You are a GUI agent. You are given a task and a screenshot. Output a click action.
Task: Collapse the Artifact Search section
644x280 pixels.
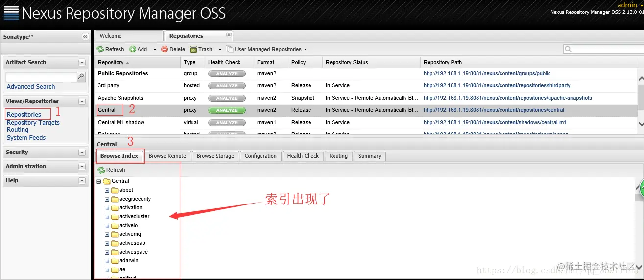click(82, 62)
